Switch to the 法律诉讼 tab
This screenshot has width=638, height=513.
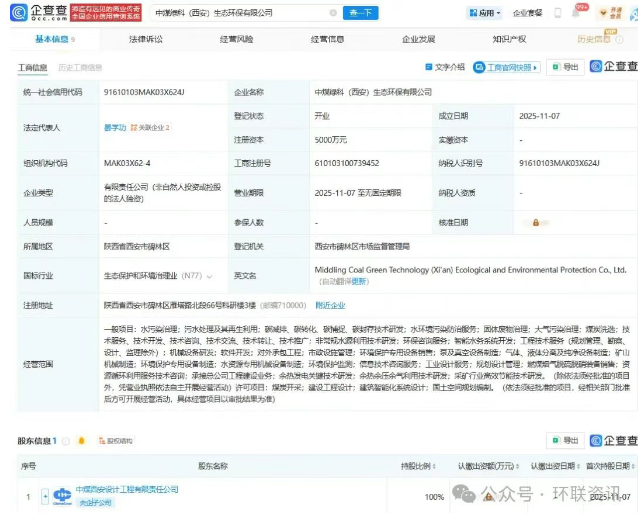tap(144, 40)
